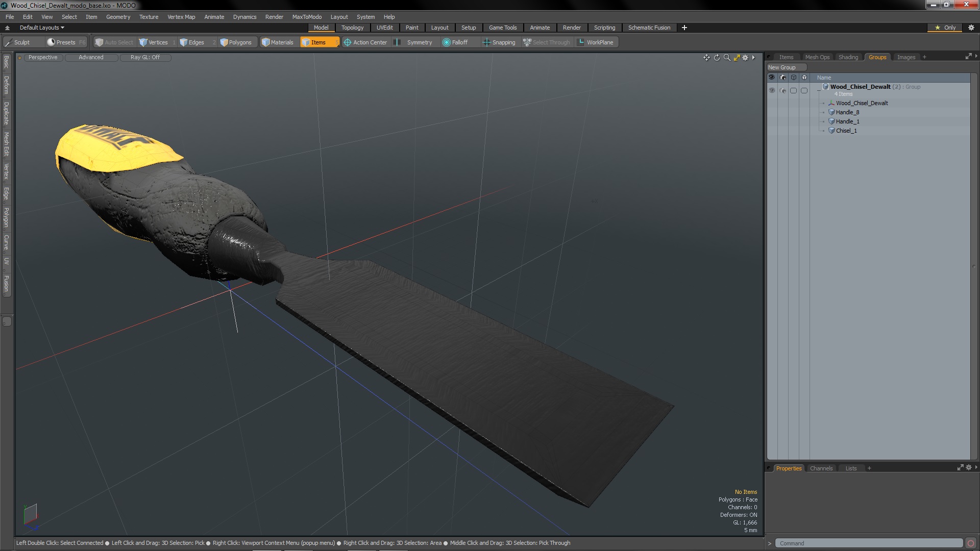Add a new layout tab with plus icon
Viewport: 980px width, 551px height.
pos(684,28)
